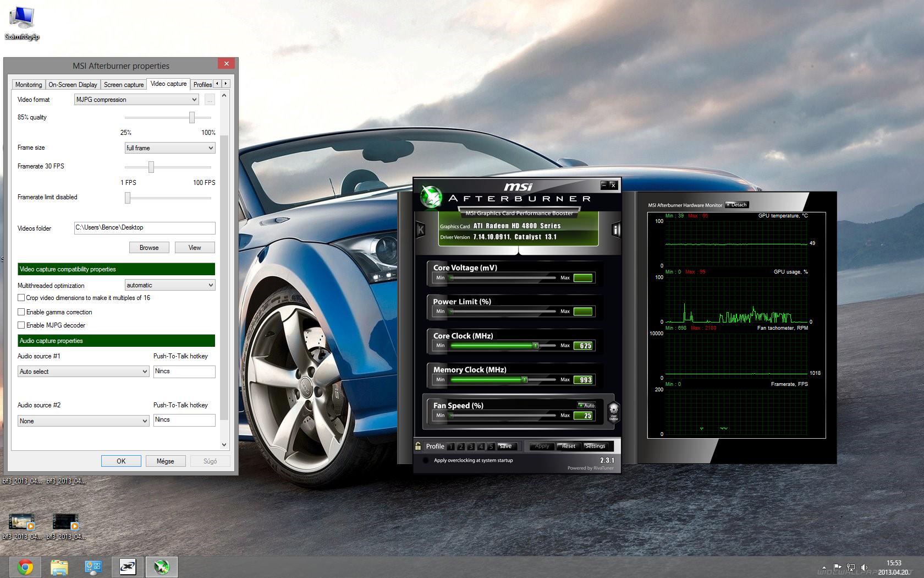Image resolution: width=924 pixels, height=578 pixels.
Task: Open Google Chrome from the taskbar
Action: (x=25, y=566)
